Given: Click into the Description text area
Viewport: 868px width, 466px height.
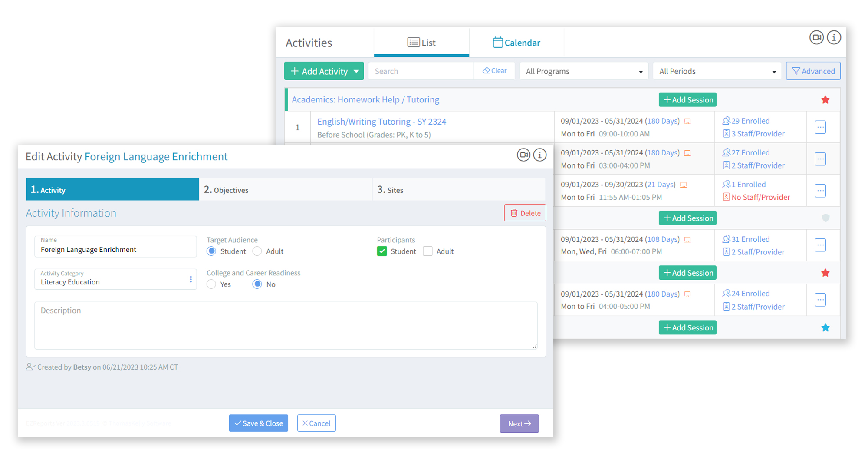Looking at the screenshot, I should tap(286, 326).
